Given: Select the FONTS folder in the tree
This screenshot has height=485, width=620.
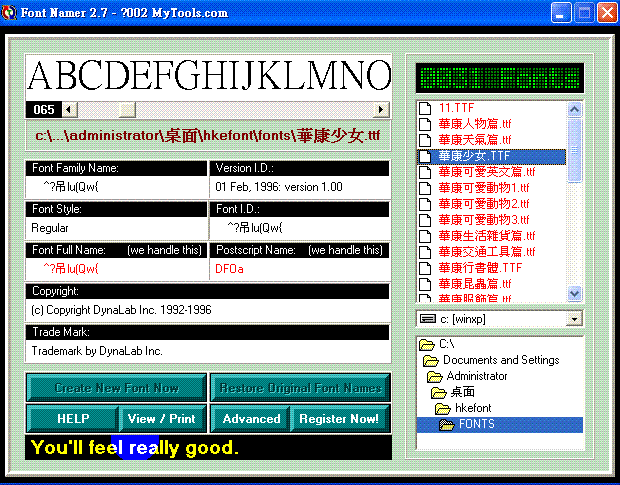Looking at the screenshot, I should (500, 425).
